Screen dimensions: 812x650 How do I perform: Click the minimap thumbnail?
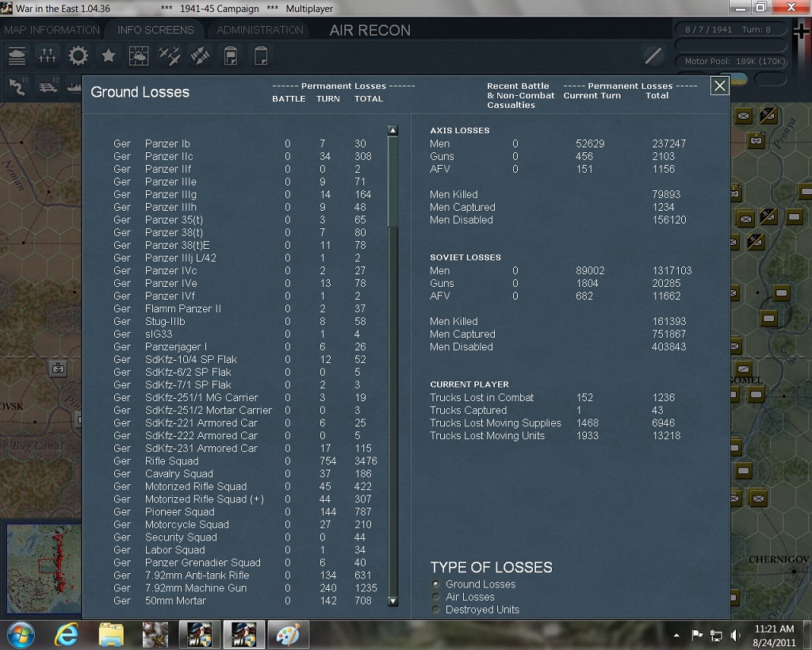[x=44, y=568]
